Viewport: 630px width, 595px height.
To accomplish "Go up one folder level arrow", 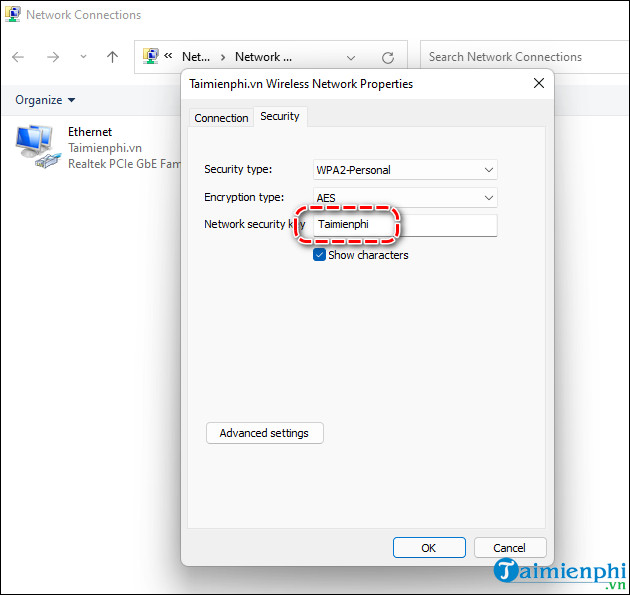I will pos(112,57).
